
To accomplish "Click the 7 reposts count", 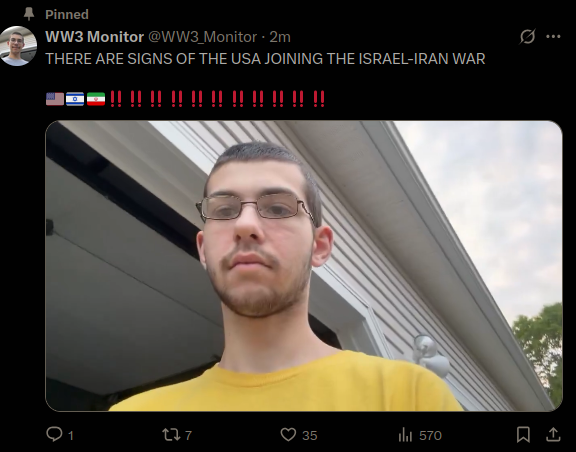I will coord(188,435).
